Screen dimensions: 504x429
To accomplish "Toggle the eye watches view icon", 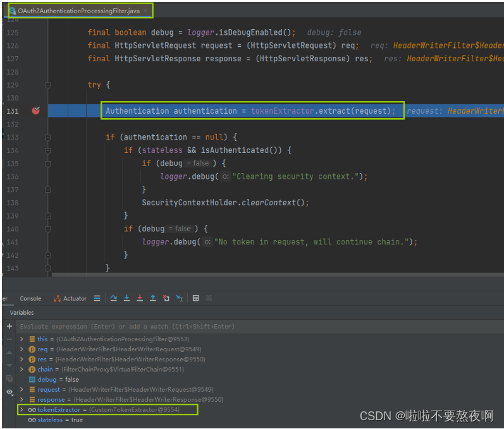I will click(x=9, y=392).
